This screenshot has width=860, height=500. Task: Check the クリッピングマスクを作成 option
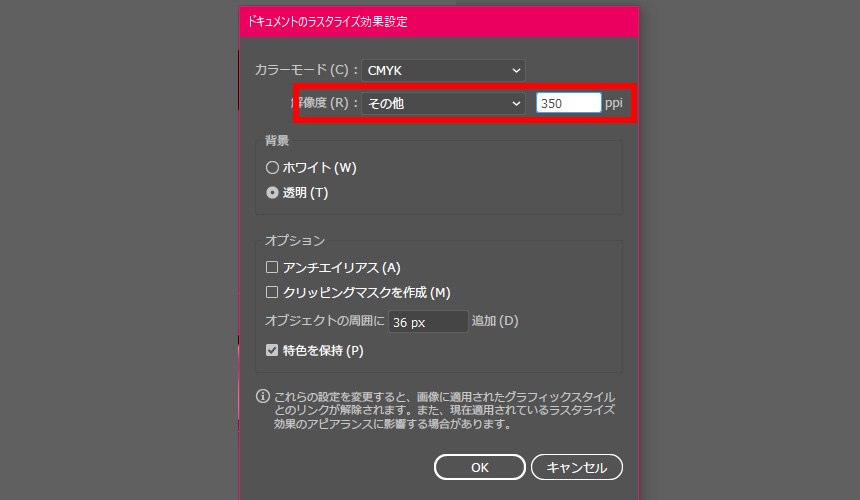(x=272, y=293)
